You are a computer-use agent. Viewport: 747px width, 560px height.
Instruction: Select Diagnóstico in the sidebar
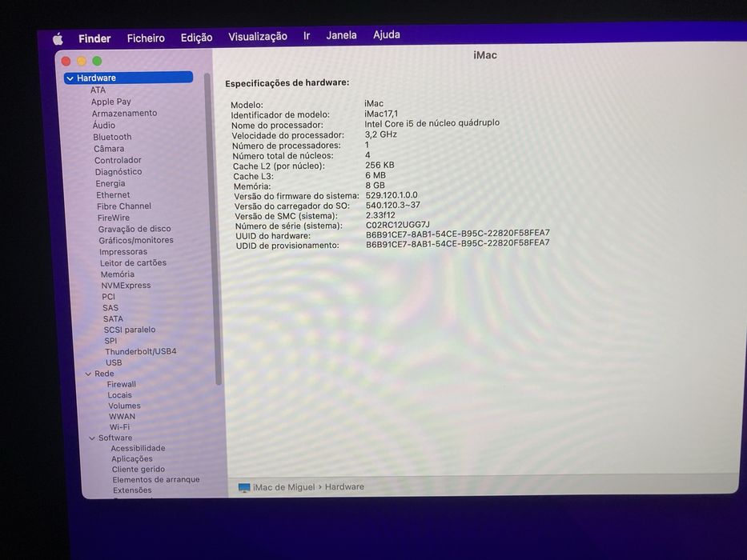(118, 172)
